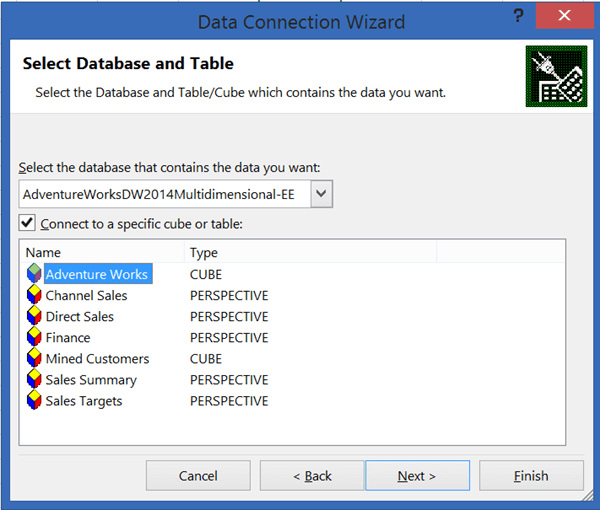Select the Sales Summary list entry
Image resolution: width=600 pixels, height=510 pixels.
click(91, 380)
